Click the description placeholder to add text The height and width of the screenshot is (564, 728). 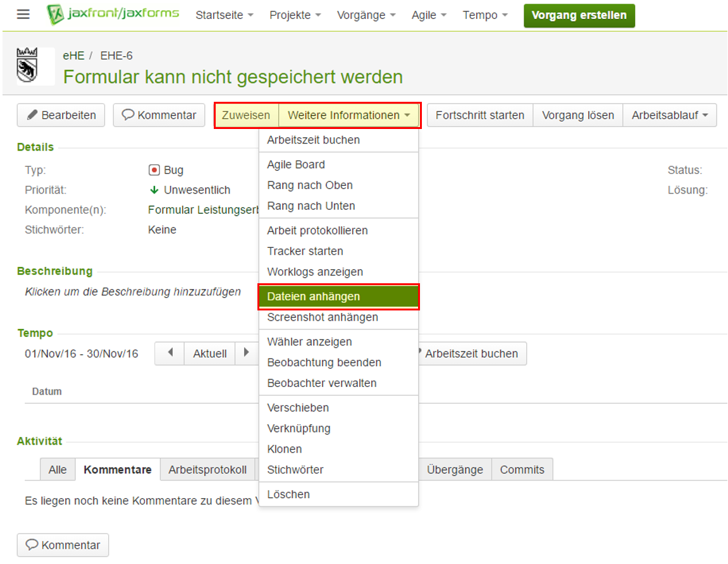133,292
